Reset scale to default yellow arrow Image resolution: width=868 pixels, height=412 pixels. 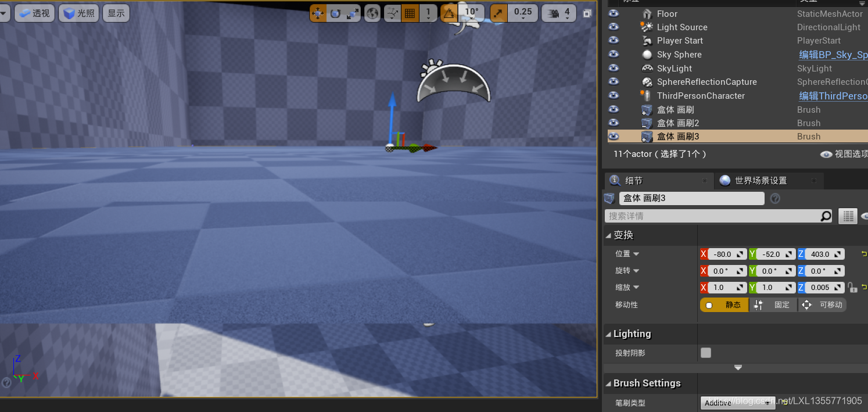864,287
